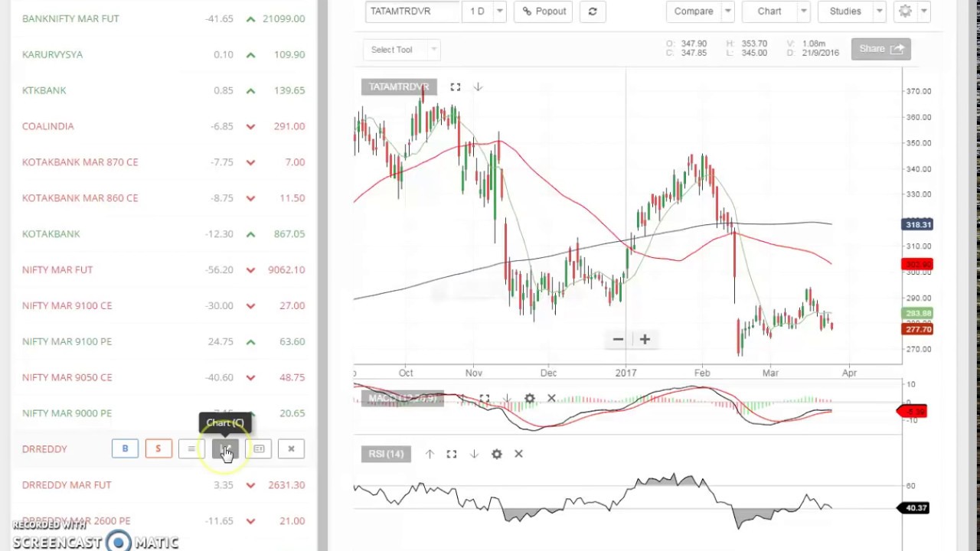Open the 1 D interval dropdown arrow
The height and width of the screenshot is (551, 980).
[x=500, y=11]
